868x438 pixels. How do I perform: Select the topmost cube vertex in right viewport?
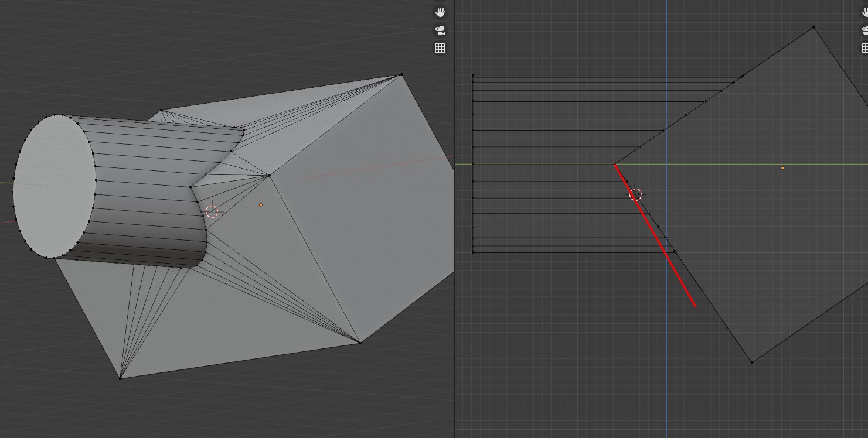click(x=813, y=27)
